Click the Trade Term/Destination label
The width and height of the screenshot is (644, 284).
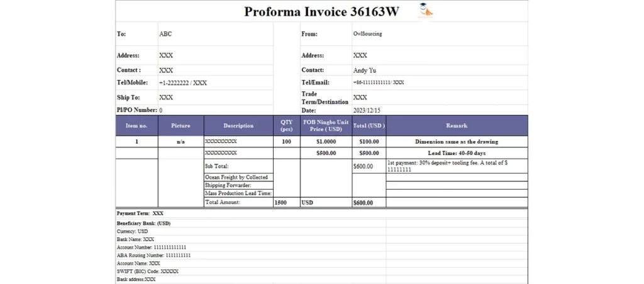pyautogui.click(x=325, y=98)
